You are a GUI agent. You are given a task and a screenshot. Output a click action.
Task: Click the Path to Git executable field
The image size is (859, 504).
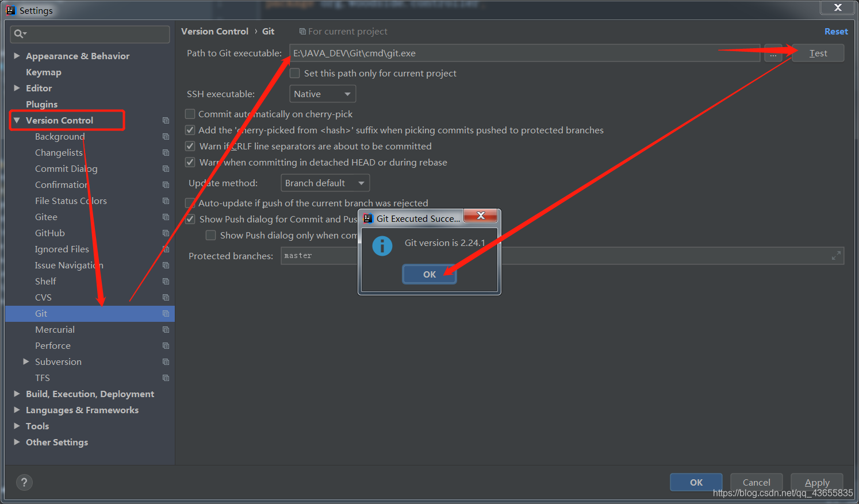tap(525, 53)
